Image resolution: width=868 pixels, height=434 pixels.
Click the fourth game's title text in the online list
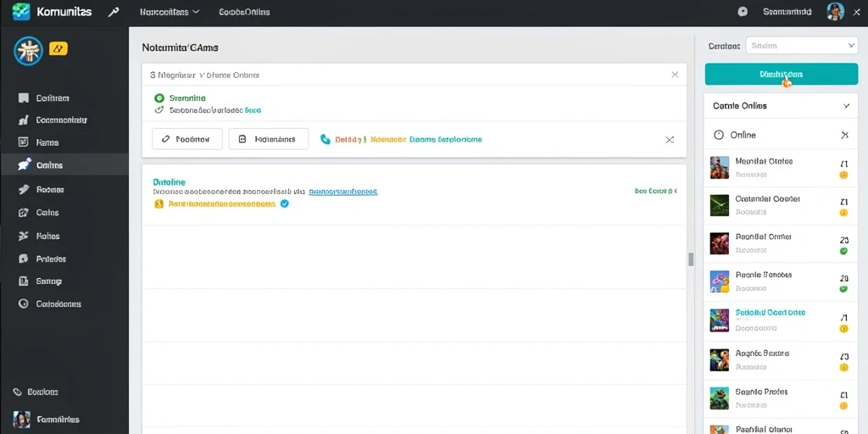tap(764, 275)
